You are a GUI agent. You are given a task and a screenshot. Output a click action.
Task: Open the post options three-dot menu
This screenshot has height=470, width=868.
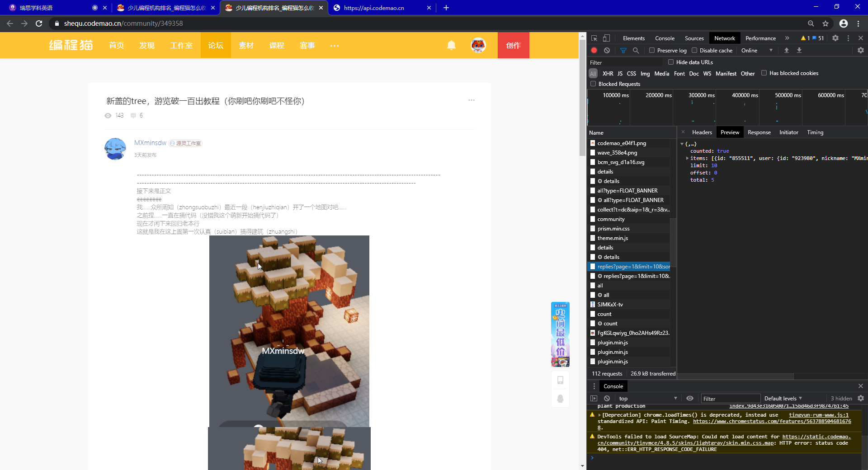point(472,100)
